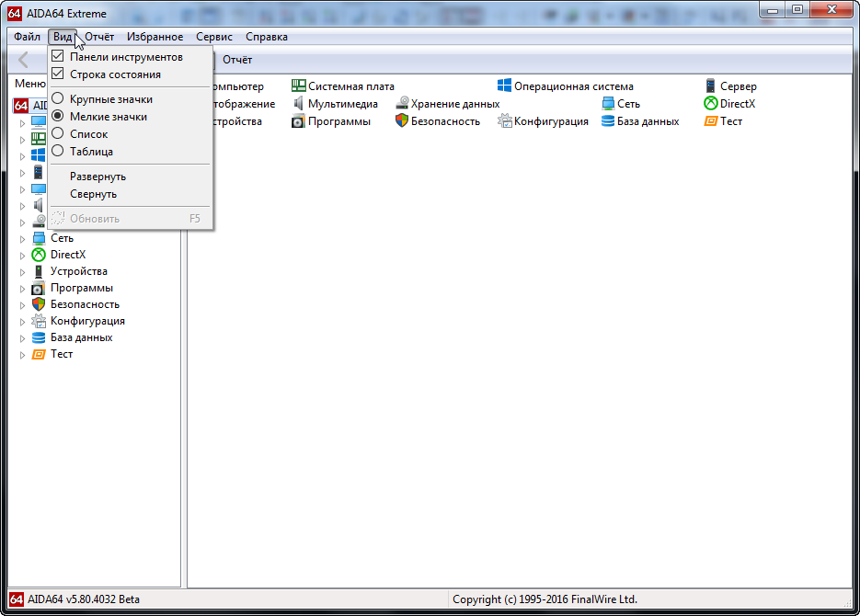Open the Сервис menu
This screenshot has width=860, height=616.
214,37
